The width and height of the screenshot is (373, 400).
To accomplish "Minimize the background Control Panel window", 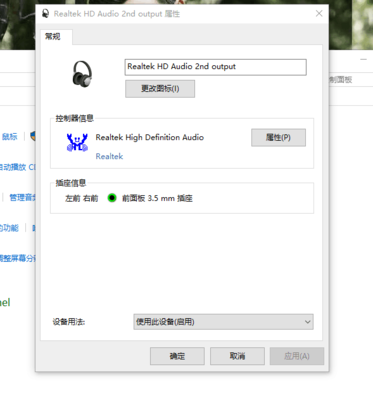I will 363,59.
